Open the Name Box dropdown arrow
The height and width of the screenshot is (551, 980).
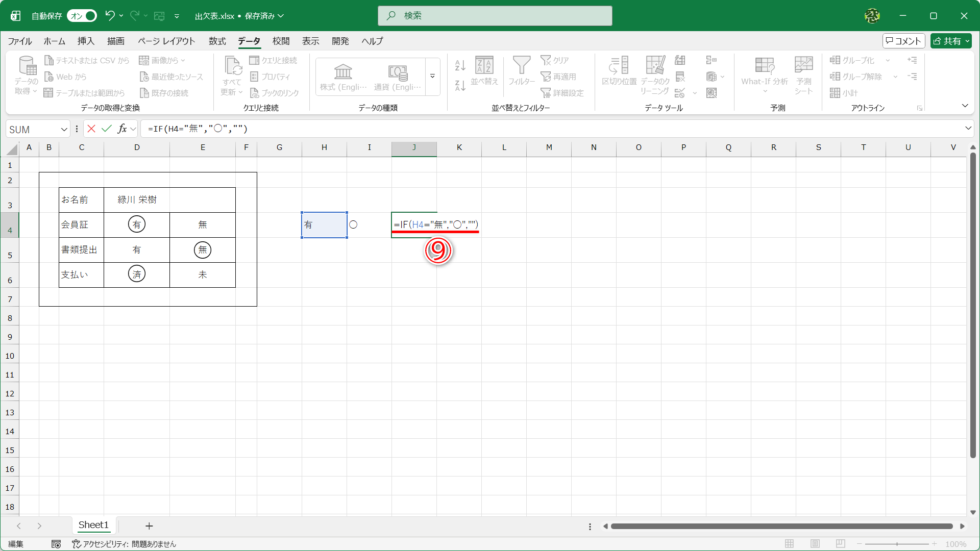[x=64, y=129]
